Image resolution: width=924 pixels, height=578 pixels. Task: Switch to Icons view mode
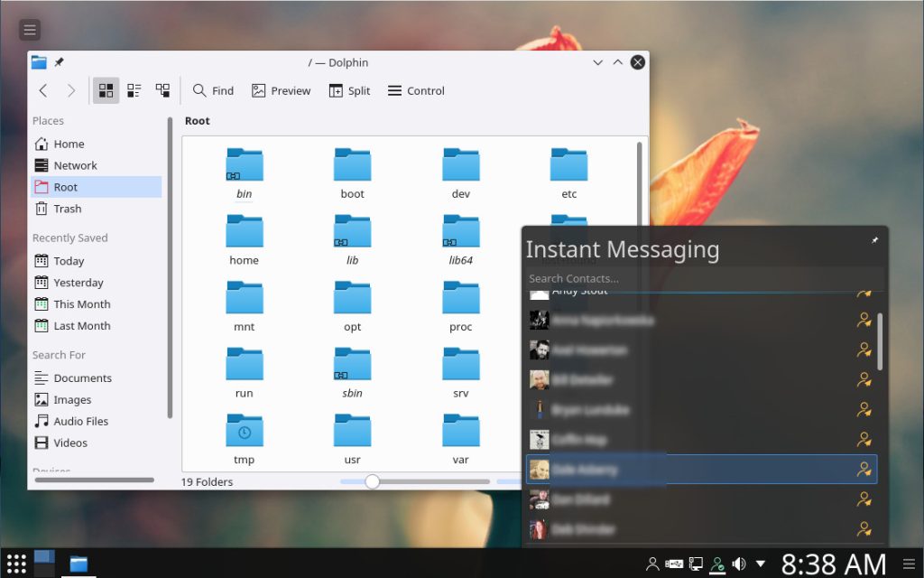point(106,90)
